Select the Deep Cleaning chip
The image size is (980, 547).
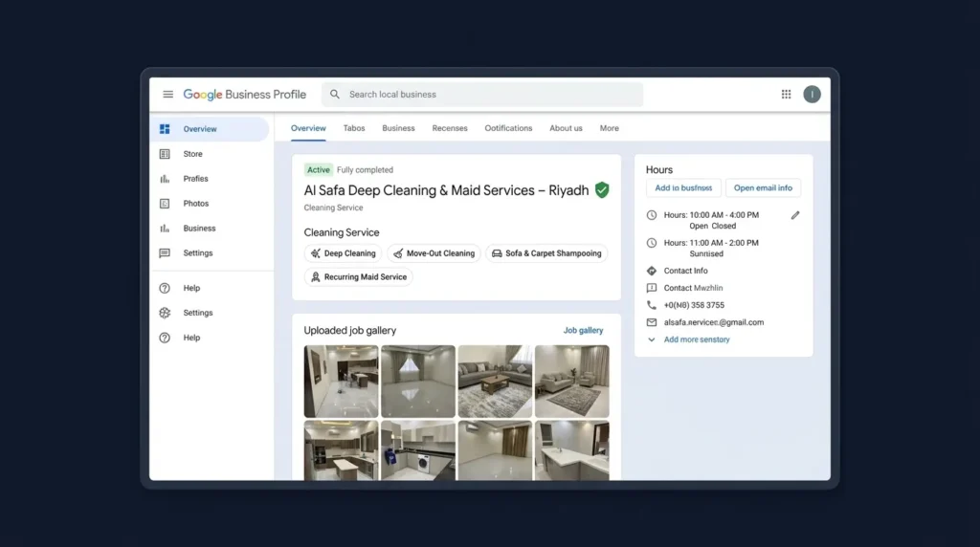tap(344, 253)
